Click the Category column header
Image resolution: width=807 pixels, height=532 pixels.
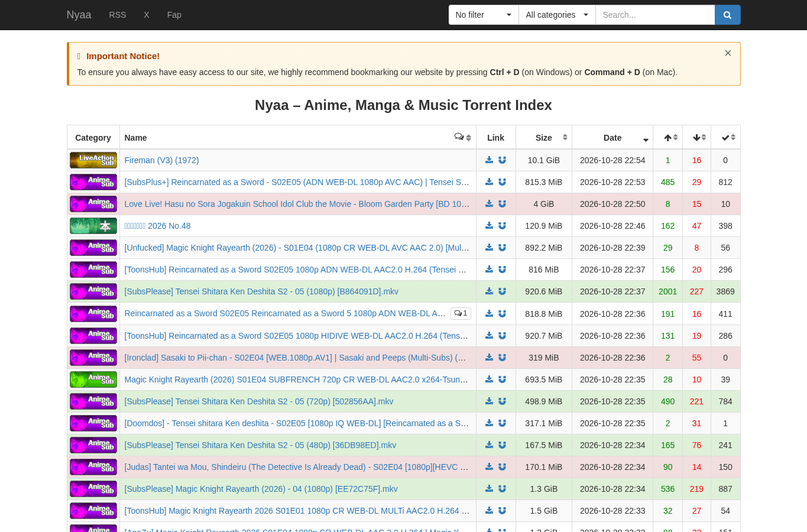click(x=93, y=138)
